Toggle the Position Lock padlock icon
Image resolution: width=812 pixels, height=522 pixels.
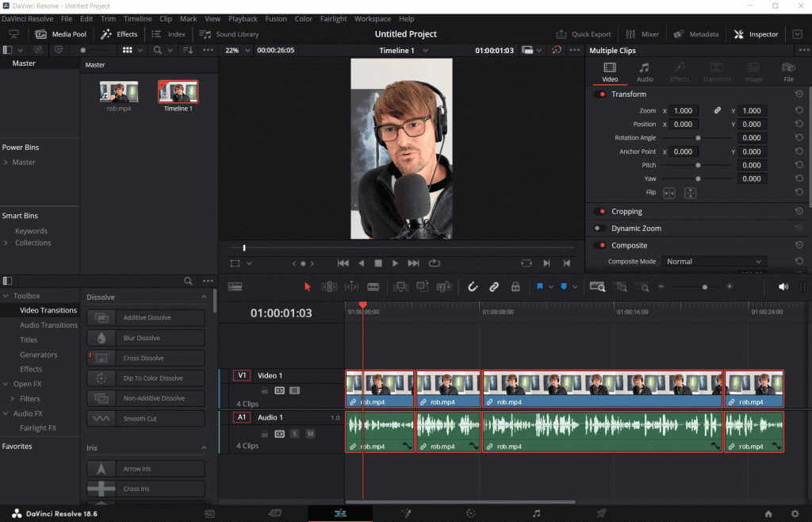coord(515,286)
